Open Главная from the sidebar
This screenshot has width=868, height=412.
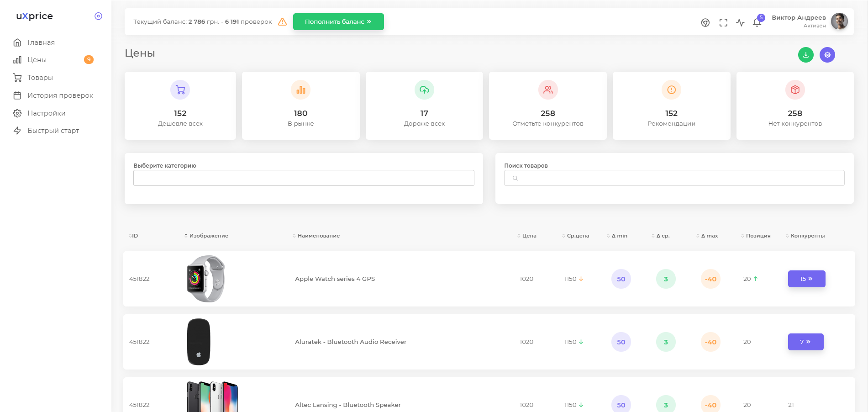[41, 42]
